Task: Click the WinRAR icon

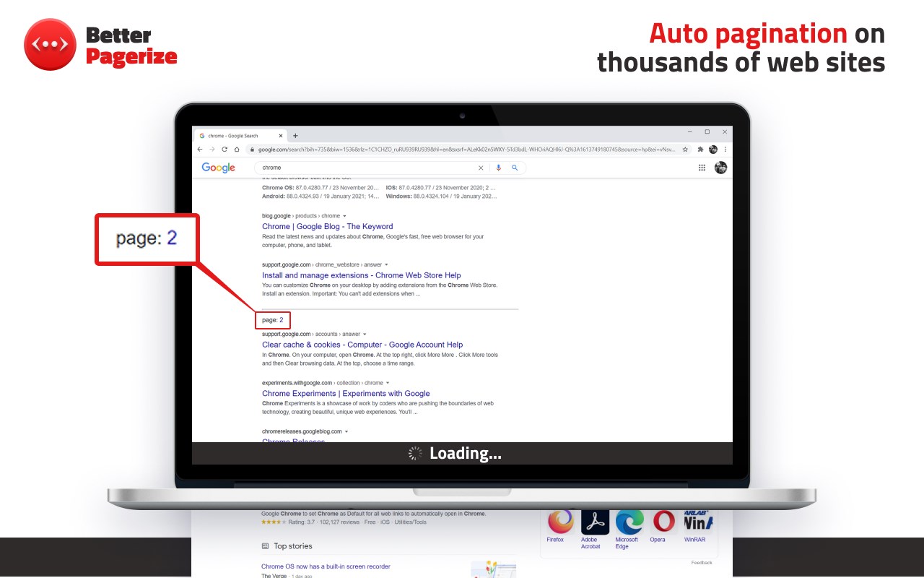Action: point(698,521)
